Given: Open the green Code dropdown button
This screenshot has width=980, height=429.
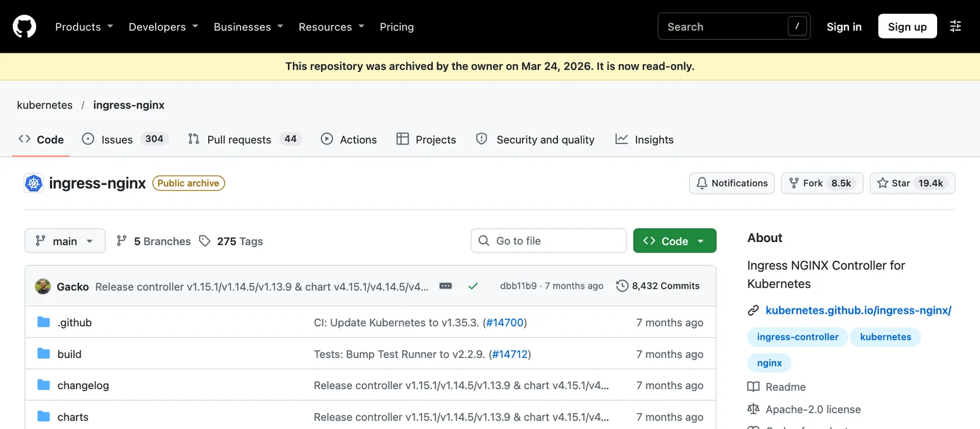Looking at the screenshot, I should [x=674, y=241].
